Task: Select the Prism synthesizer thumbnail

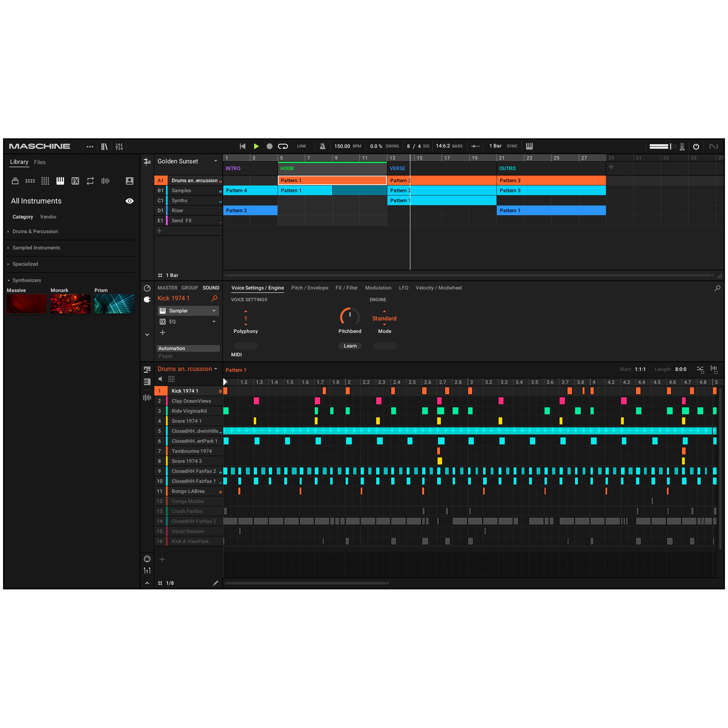Action: click(114, 304)
